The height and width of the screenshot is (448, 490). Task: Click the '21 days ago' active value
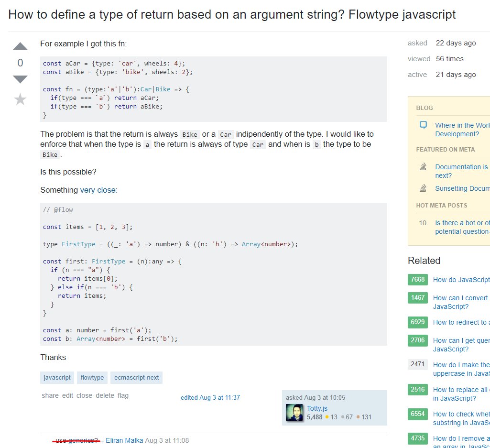pos(456,75)
